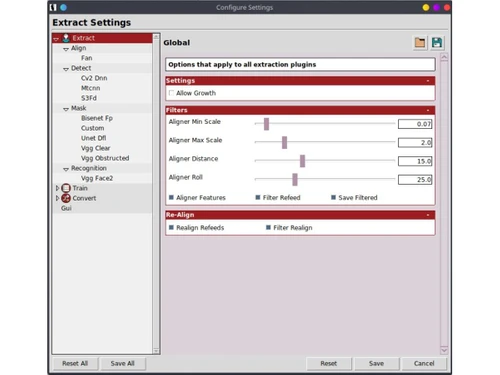Expand the Train tree node
This screenshot has width=500, height=375.
coord(57,188)
